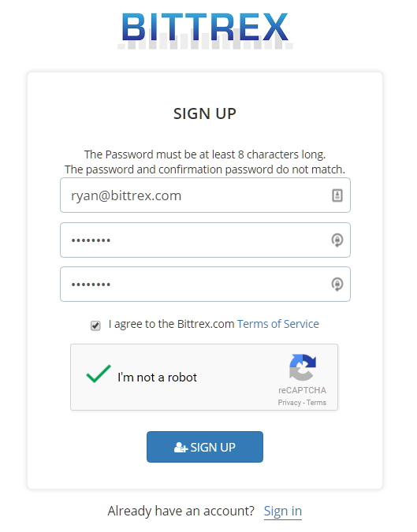This screenshot has height=532, width=417.
Task: Click the SIGN UP heading text
Action: [x=205, y=113]
